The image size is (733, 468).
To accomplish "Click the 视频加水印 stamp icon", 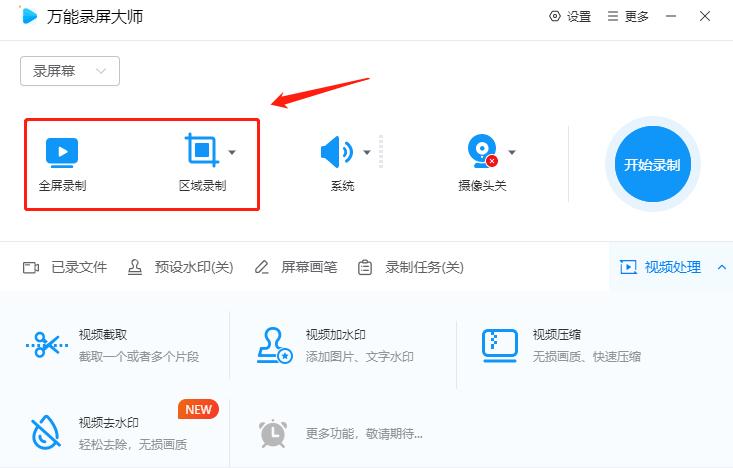I will point(274,346).
